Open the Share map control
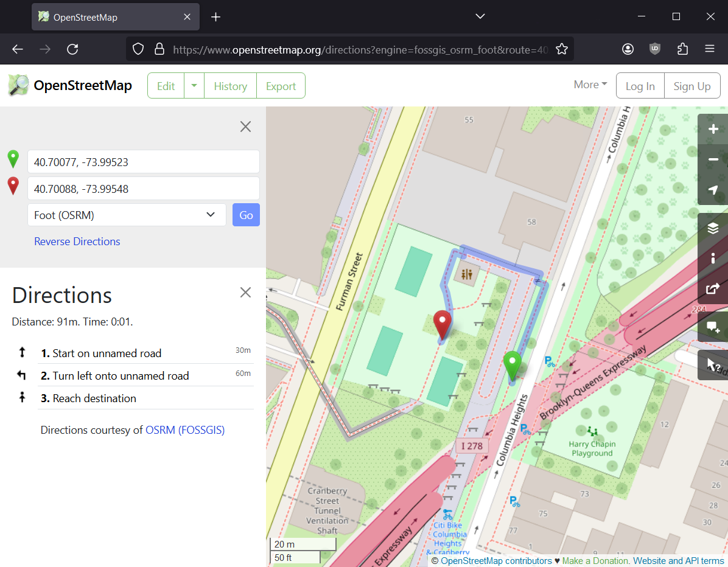Viewport: 728px width, 567px height. [x=713, y=289]
